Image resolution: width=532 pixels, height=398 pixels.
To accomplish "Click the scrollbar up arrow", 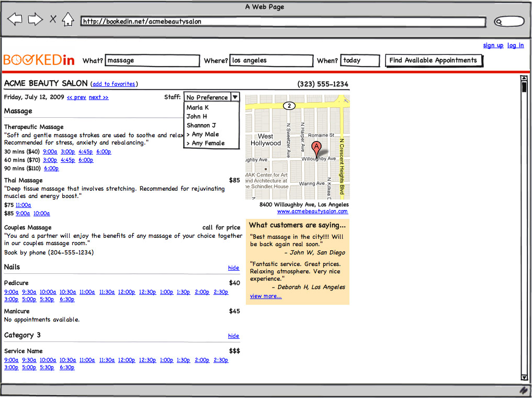I will point(524,79).
